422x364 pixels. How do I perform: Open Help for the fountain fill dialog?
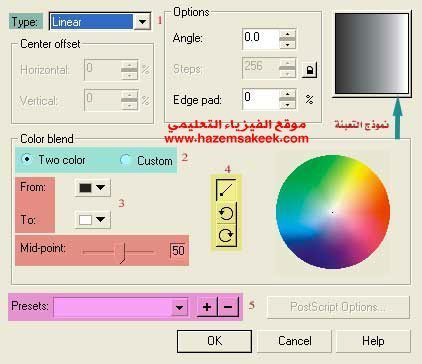click(373, 341)
